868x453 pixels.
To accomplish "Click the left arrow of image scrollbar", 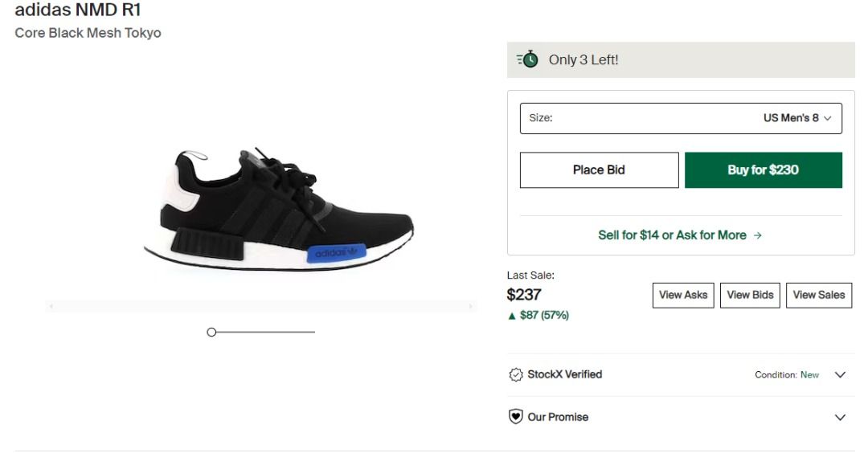I will (x=51, y=307).
